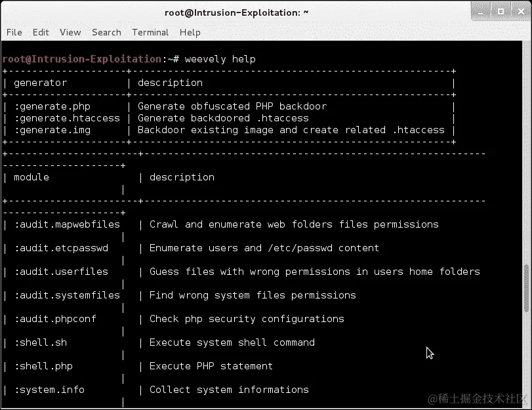532x410 pixels.
Task: Click 'Enumerate users and /etc/passwd content'
Action: click(264, 248)
